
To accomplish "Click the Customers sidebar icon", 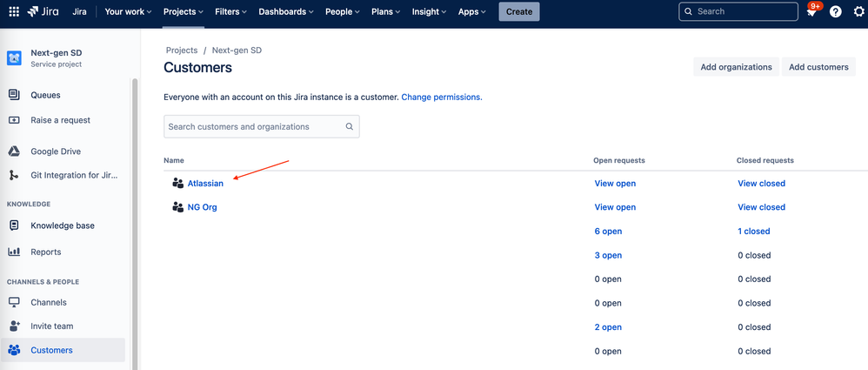I will tap(14, 350).
